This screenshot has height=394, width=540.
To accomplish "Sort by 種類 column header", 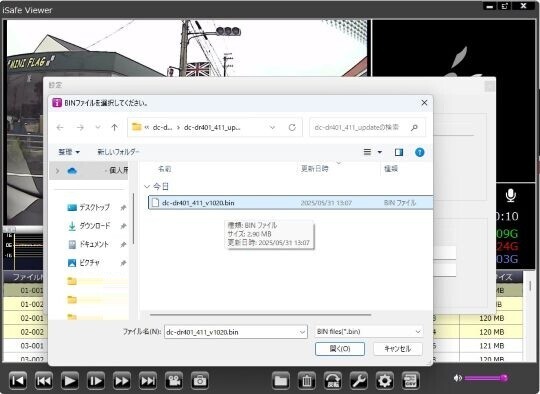I will tap(391, 168).
